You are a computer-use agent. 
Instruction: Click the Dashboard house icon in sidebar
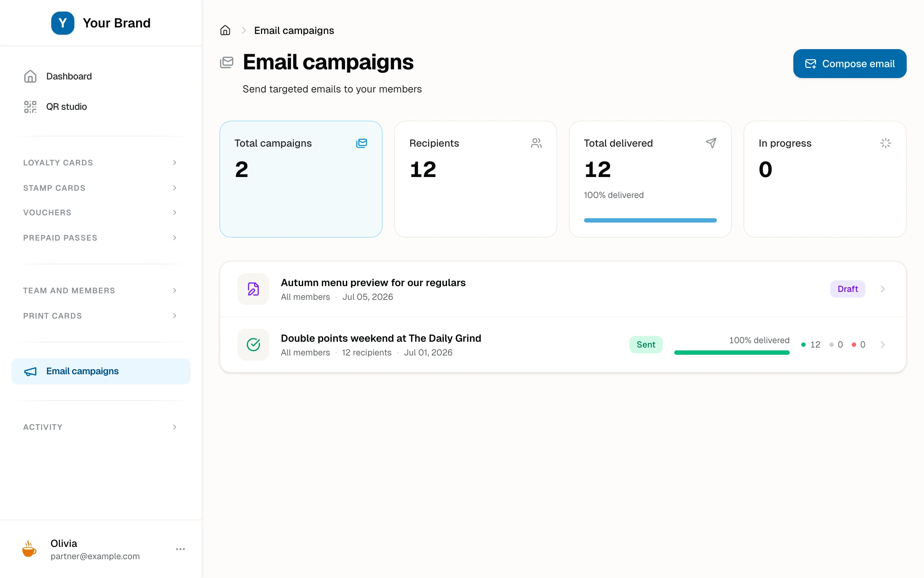click(30, 76)
